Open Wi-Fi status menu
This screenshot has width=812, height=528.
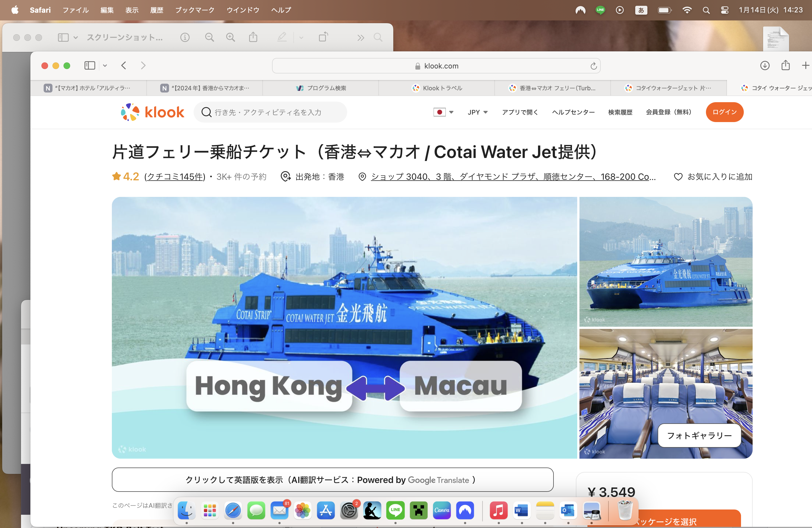pos(687,10)
